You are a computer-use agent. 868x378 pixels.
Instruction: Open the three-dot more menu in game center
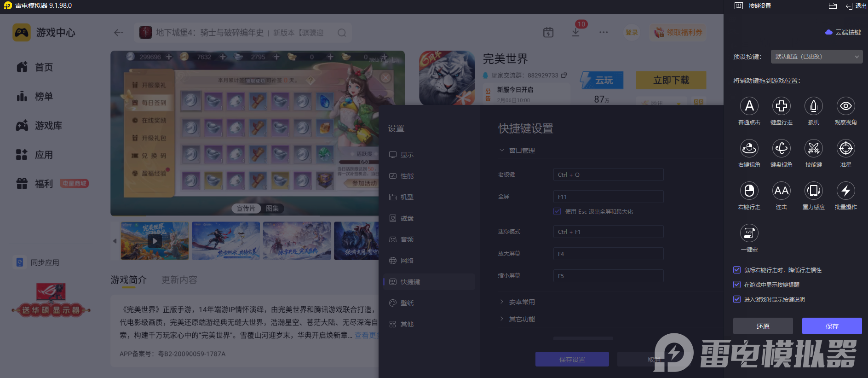(604, 32)
